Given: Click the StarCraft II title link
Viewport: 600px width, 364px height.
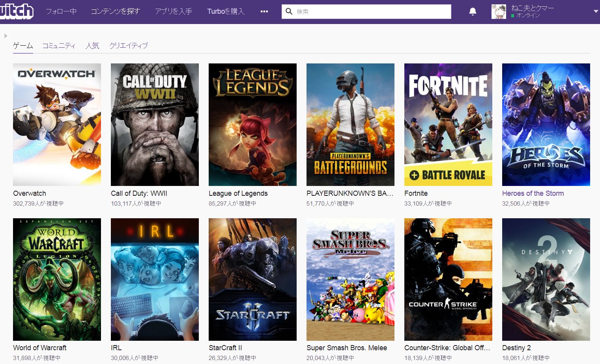Looking at the screenshot, I should pos(225,348).
